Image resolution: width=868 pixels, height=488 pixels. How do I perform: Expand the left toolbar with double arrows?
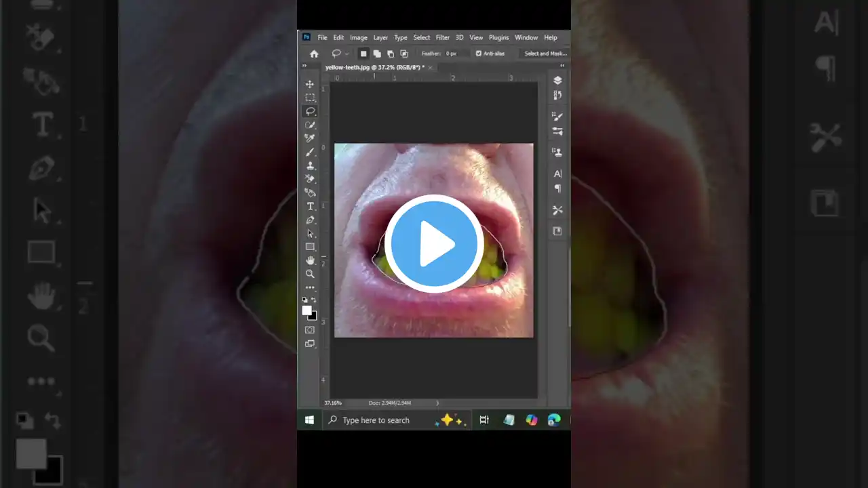pos(304,66)
